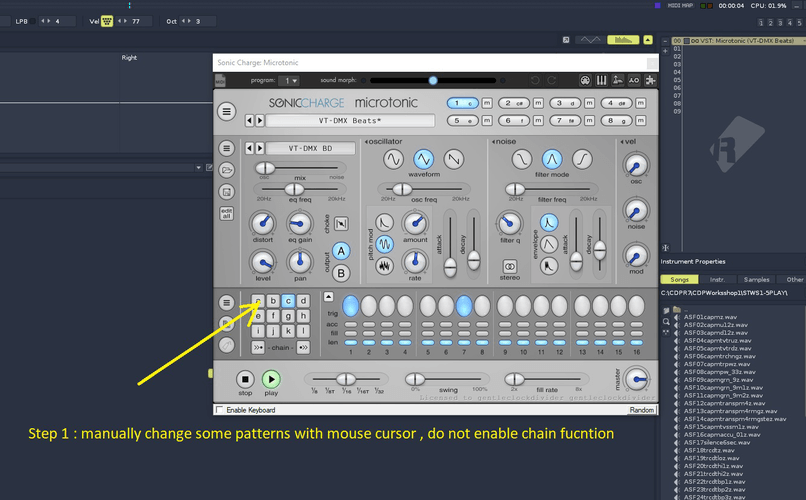This screenshot has height=500, width=806.
Task: Click the sound morph slider handle
Action: (x=433, y=80)
